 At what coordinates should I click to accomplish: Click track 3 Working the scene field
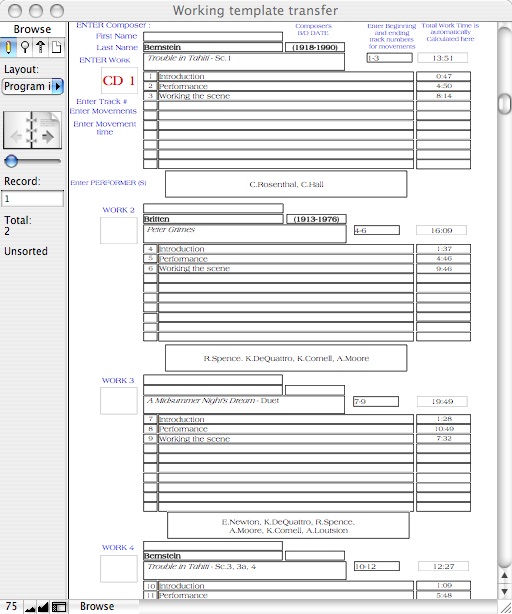pos(286,96)
